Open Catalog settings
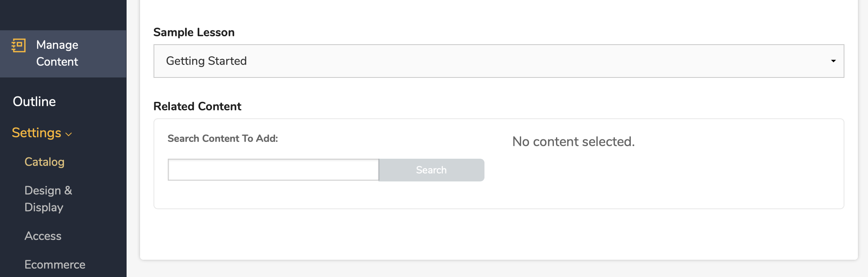Viewport: 868px width, 277px height. 44,162
